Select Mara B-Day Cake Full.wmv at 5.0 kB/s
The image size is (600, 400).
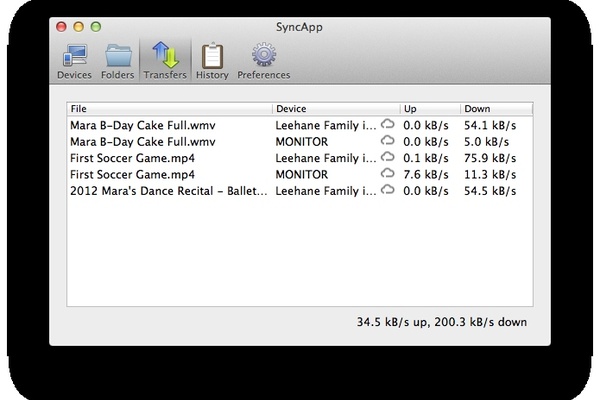click(143, 142)
